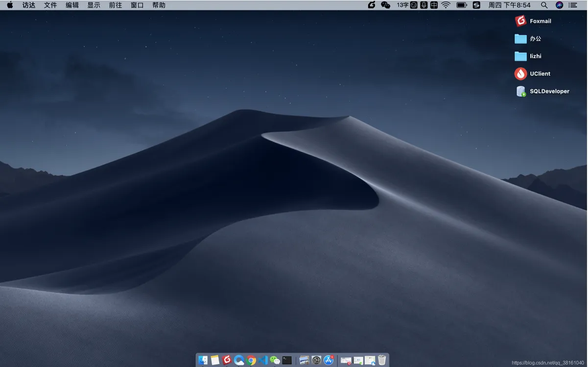Open the 帮助 menu
The width and height of the screenshot is (588, 367).
[159, 5]
